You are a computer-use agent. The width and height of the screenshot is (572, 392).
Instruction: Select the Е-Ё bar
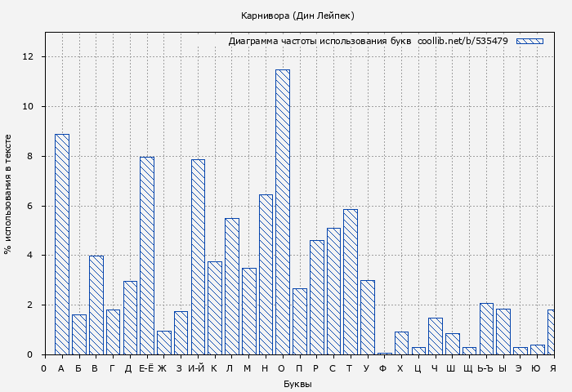pos(147,256)
